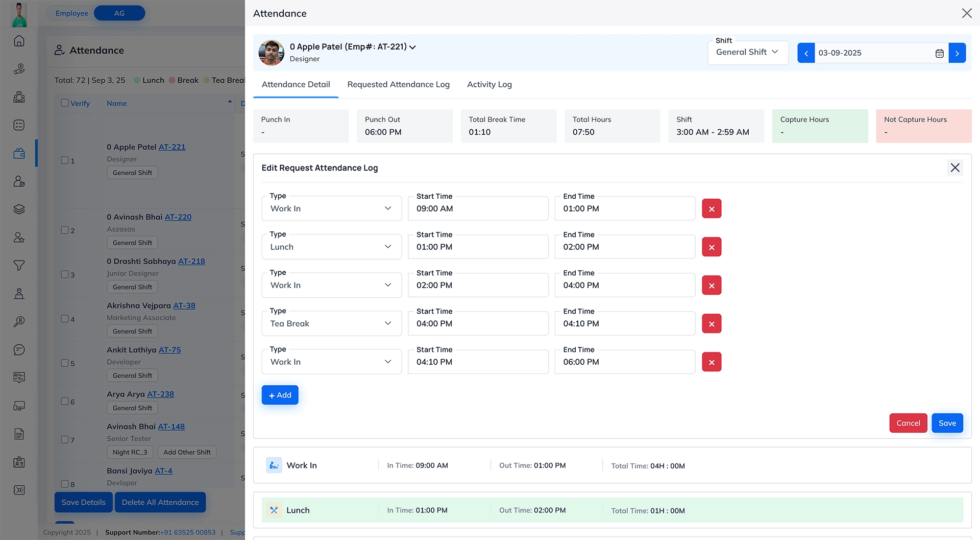The image size is (980, 540).
Task: Delete the Lunch log row
Action: [712, 247]
